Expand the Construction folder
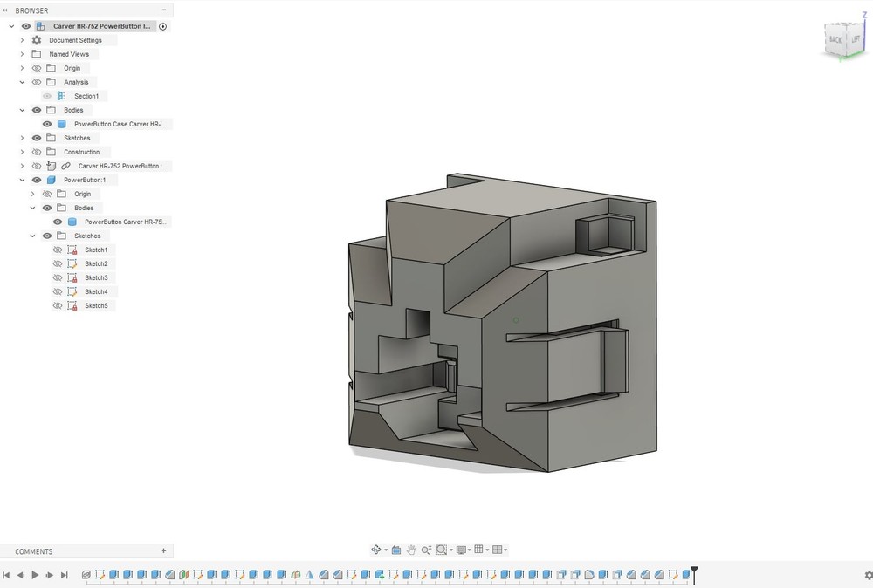 [23, 152]
